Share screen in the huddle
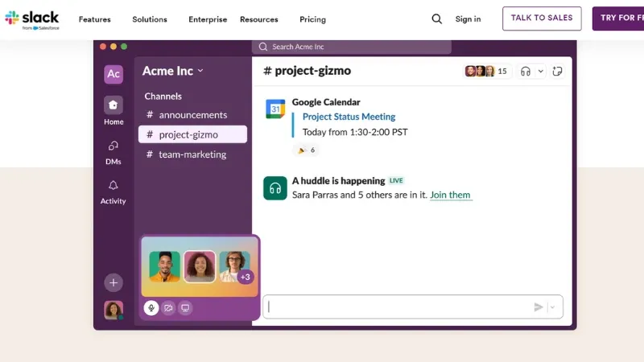 tap(185, 308)
